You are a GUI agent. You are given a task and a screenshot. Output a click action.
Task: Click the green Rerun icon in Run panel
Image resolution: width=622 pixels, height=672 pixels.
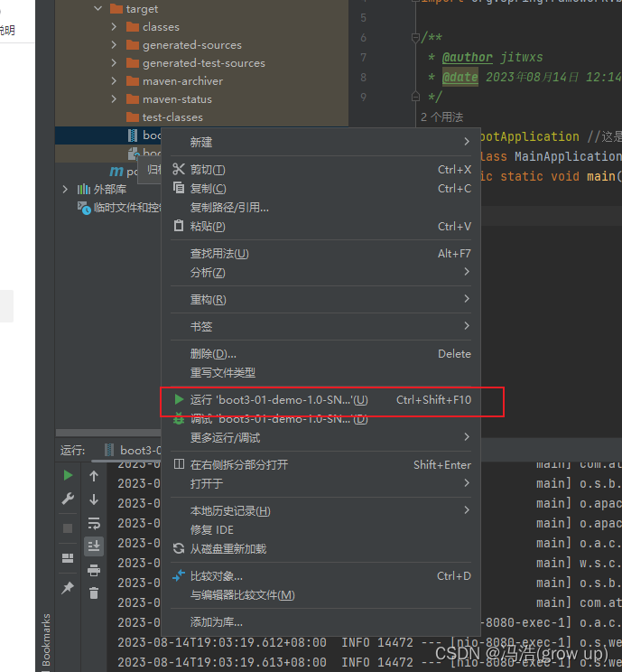(68, 475)
